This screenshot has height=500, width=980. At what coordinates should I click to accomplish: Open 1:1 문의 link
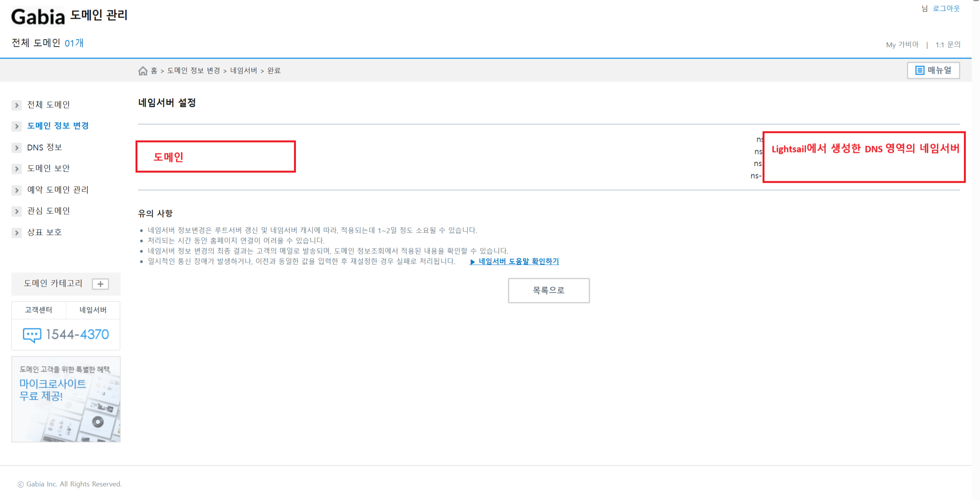click(x=948, y=45)
